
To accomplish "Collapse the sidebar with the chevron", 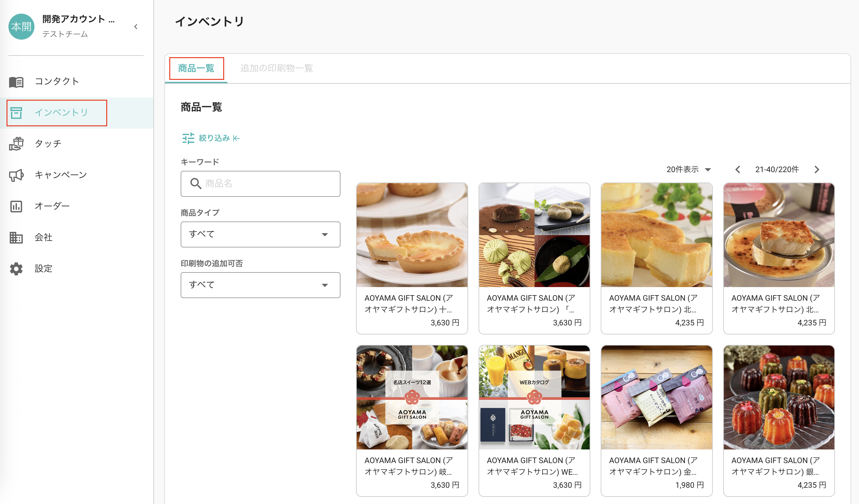I will (x=136, y=27).
